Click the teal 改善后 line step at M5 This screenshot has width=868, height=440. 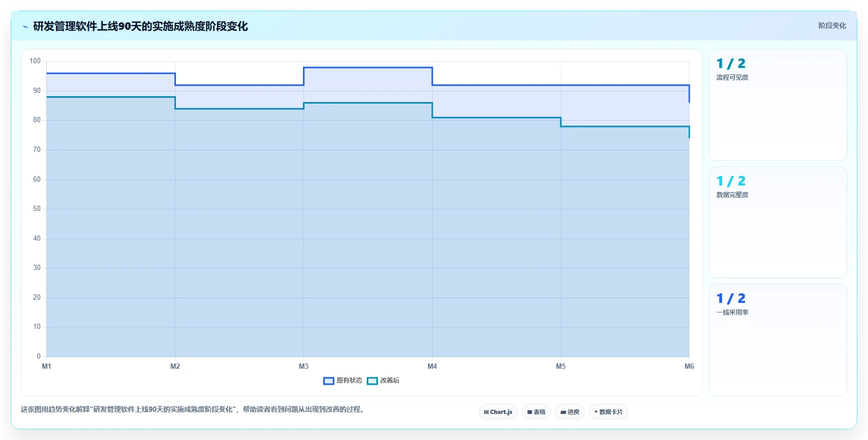tap(561, 122)
